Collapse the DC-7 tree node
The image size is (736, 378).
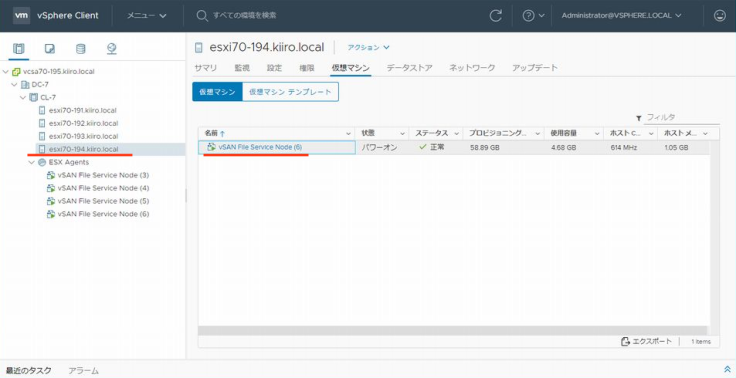point(15,85)
